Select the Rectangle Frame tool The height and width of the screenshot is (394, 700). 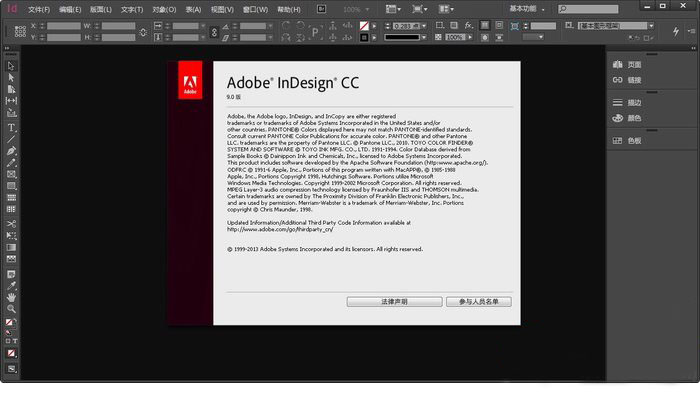(x=11, y=174)
